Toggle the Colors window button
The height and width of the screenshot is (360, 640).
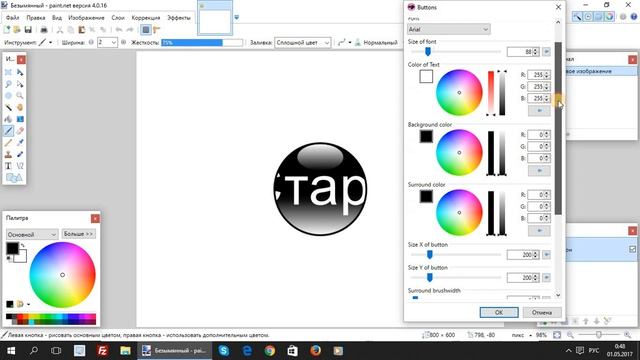tap(609, 17)
